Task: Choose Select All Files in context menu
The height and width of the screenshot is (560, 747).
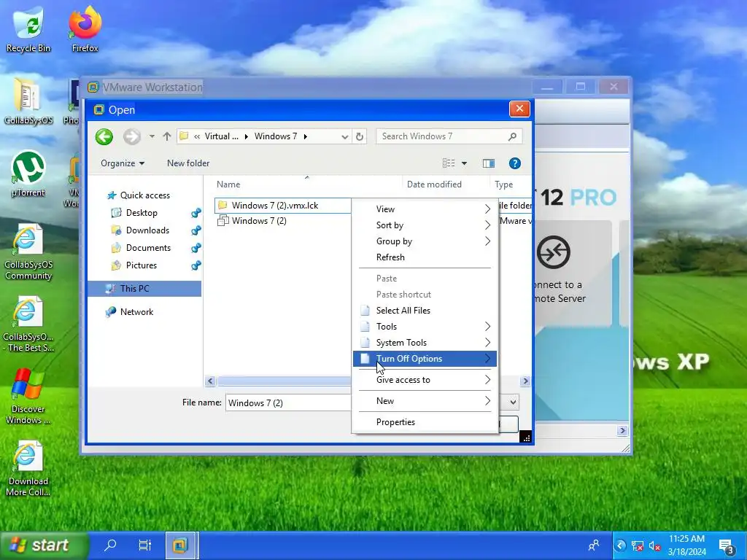Action: 425,311
